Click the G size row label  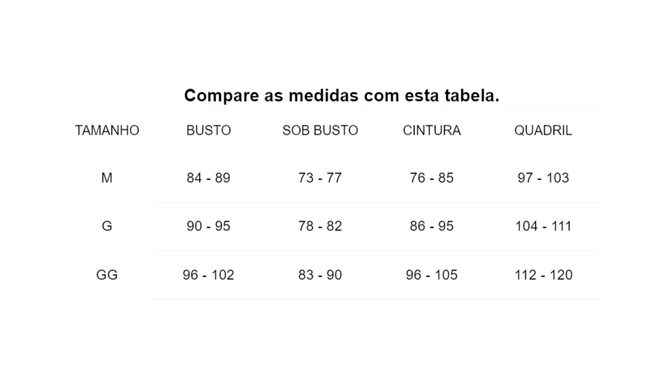[x=107, y=226]
